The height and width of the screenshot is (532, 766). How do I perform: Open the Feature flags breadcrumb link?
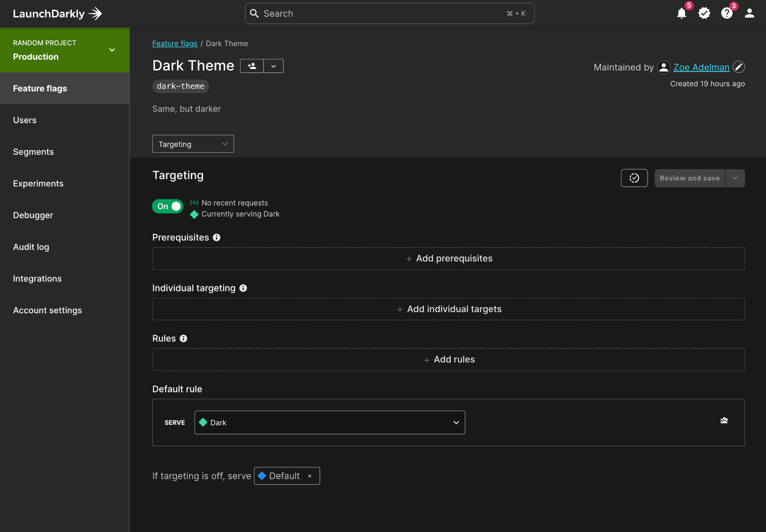(175, 43)
